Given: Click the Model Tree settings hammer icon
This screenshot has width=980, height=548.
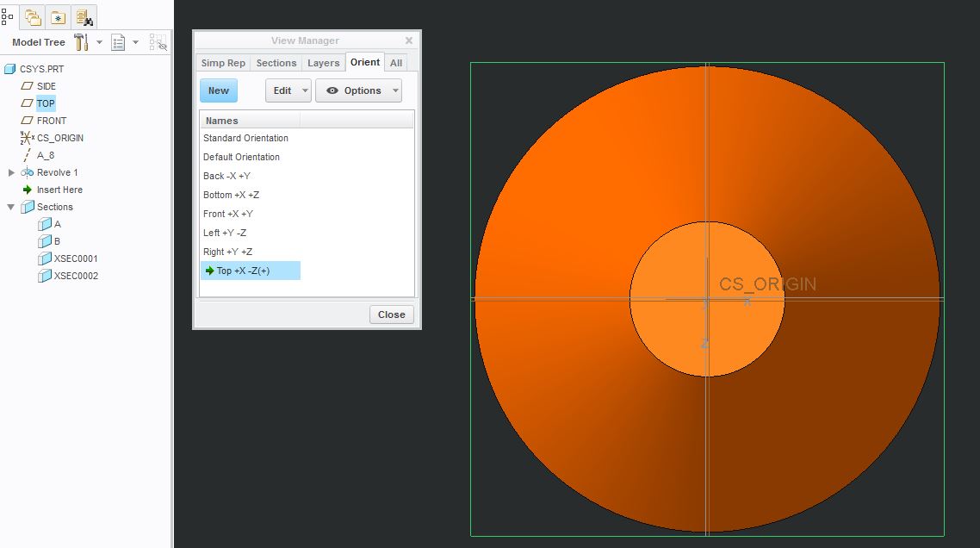Looking at the screenshot, I should (x=81, y=42).
